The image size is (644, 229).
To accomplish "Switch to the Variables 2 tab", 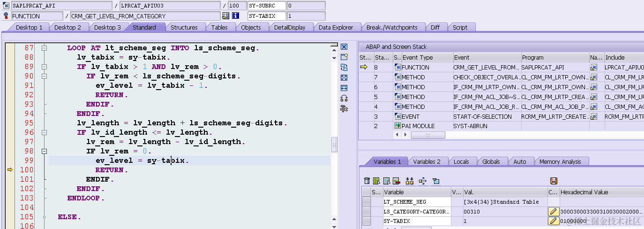I will 427,161.
